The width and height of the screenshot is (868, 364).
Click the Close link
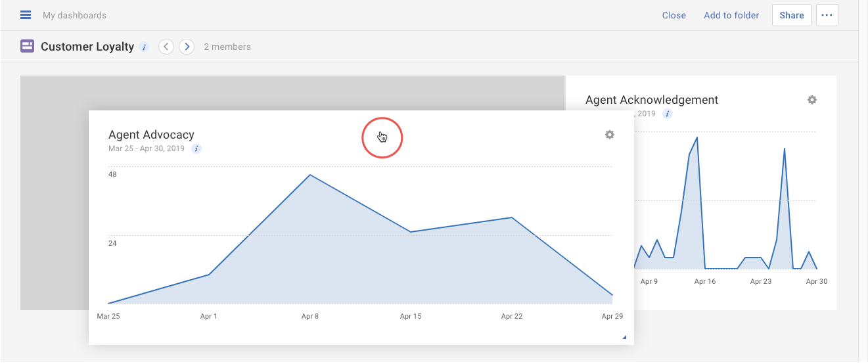click(674, 15)
